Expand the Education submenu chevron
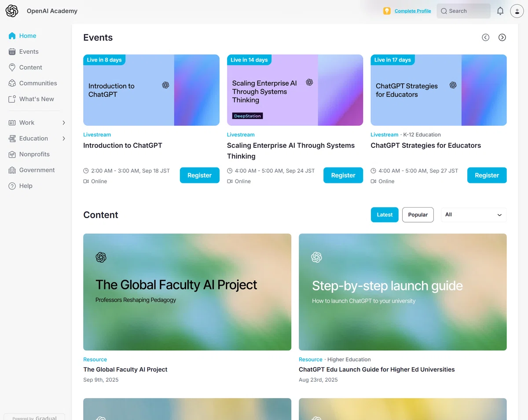Image resolution: width=528 pixels, height=420 pixels. coord(64,139)
